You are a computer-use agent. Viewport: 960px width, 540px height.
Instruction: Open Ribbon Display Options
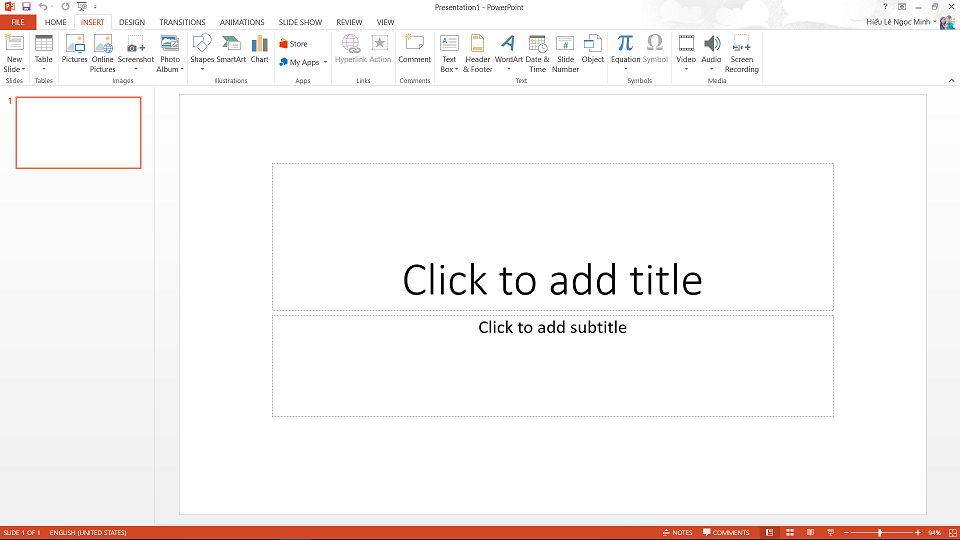(x=902, y=7)
